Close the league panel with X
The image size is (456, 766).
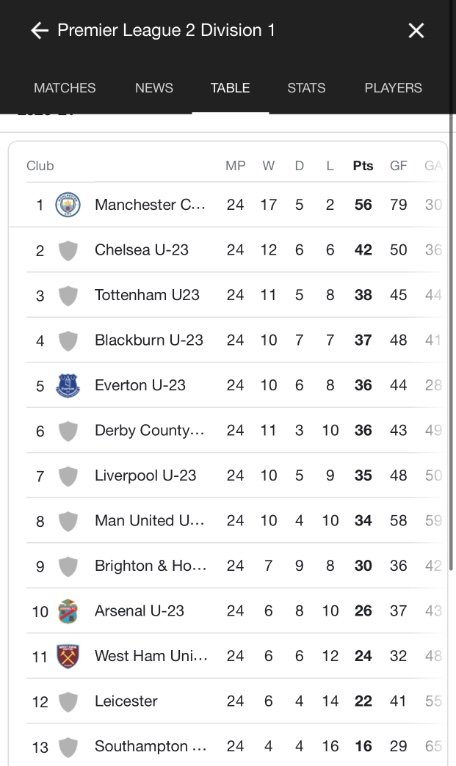tap(416, 30)
